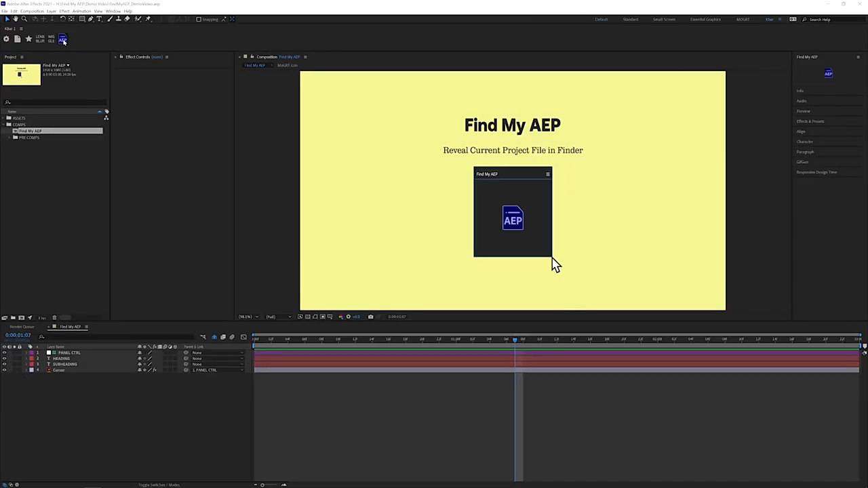Toggle fx effects switch on Cursor layer
The image size is (868, 488).
coord(155,370)
